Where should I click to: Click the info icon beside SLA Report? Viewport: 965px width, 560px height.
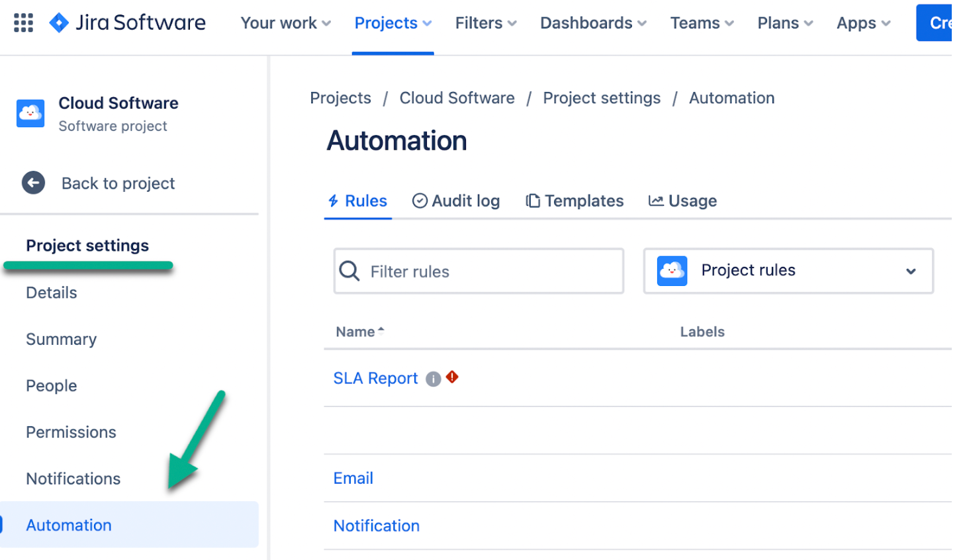pyautogui.click(x=433, y=379)
